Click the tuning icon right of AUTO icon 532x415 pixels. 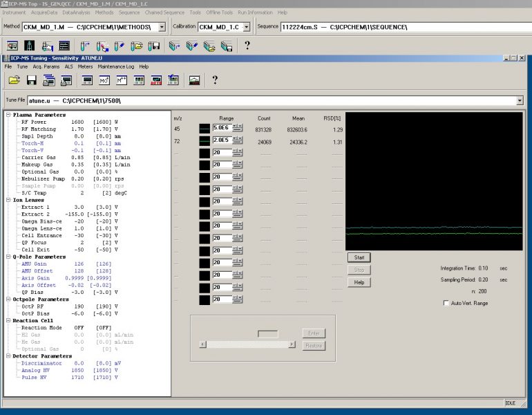pyautogui.click(x=173, y=80)
